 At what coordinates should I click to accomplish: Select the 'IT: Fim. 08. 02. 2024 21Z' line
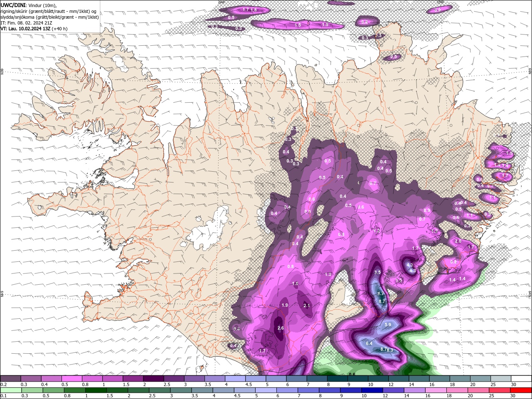pos(26,23)
